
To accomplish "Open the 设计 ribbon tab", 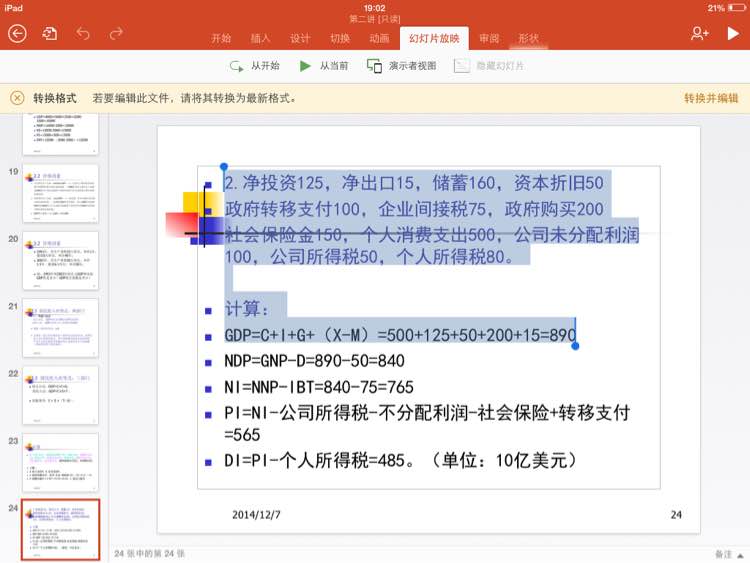I will pyautogui.click(x=300, y=38).
